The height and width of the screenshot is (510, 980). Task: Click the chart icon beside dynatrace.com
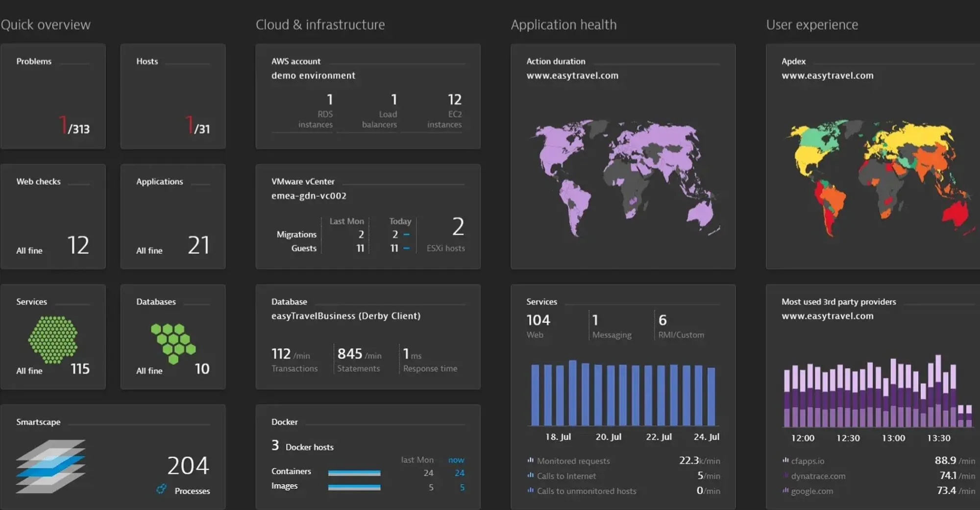(x=785, y=475)
